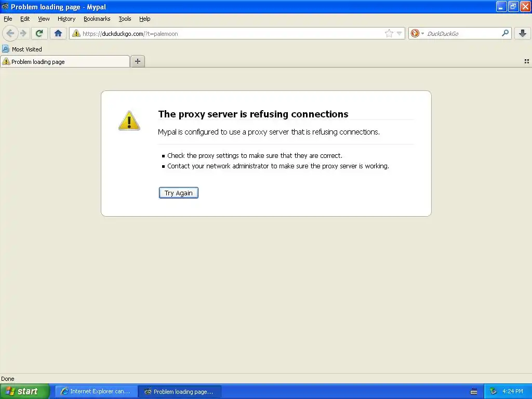The image size is (532, 399).
Task: Bookmark this page with the star icon
Action: (x=389, y=33)
